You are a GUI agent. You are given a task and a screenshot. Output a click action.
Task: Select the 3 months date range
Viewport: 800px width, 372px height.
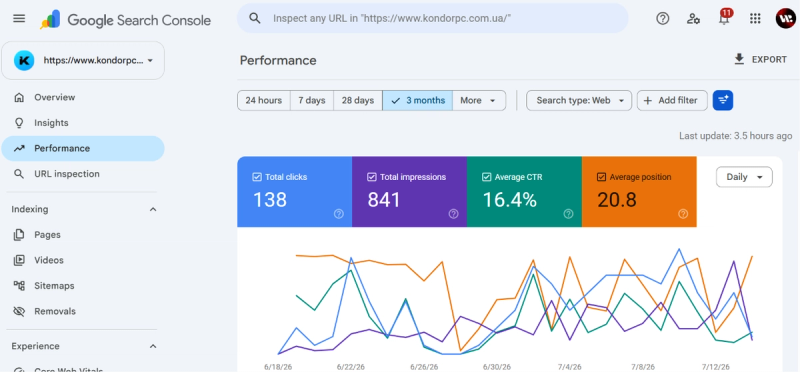(x=417, y=101)
